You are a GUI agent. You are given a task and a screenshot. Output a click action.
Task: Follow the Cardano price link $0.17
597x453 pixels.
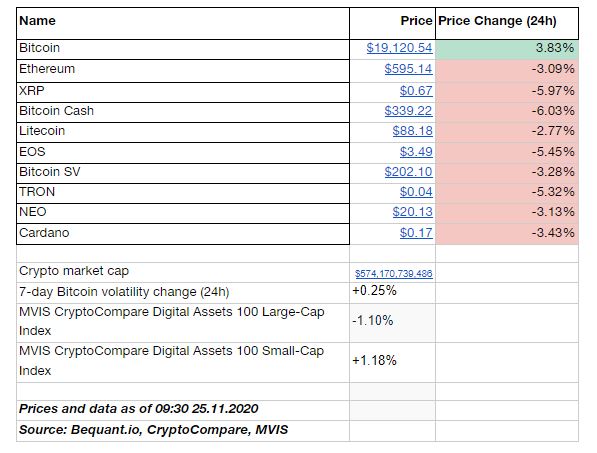click(x=416, y=233)
